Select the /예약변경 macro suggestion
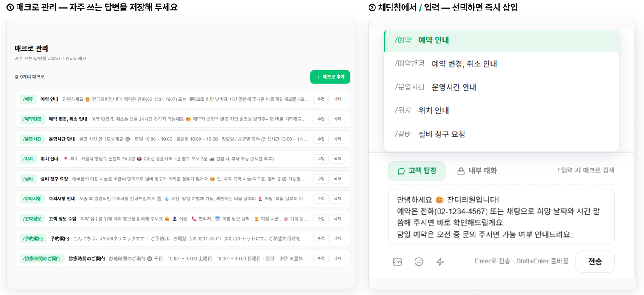Screen dimensions: 644x295 (501, 64)
